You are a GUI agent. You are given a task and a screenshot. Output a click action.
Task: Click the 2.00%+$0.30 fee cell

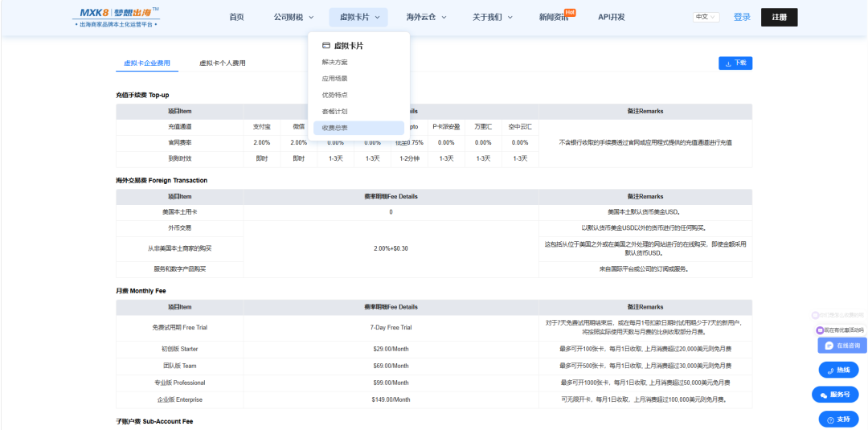(x=391, y=248)
